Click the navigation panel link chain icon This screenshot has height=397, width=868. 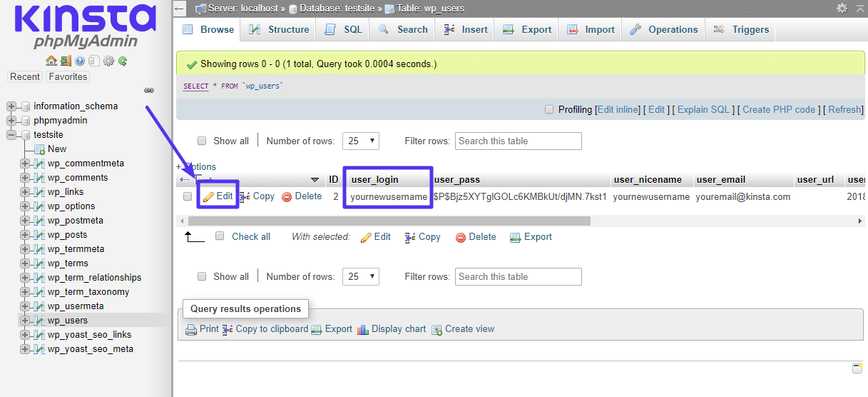(149, 91)
